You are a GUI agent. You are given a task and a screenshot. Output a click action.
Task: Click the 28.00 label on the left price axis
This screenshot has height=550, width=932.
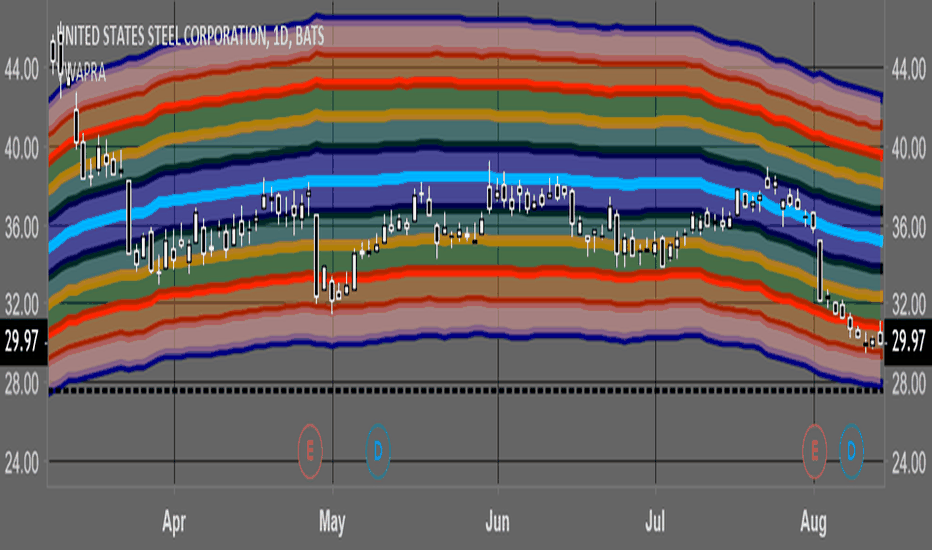pos(22,384)
